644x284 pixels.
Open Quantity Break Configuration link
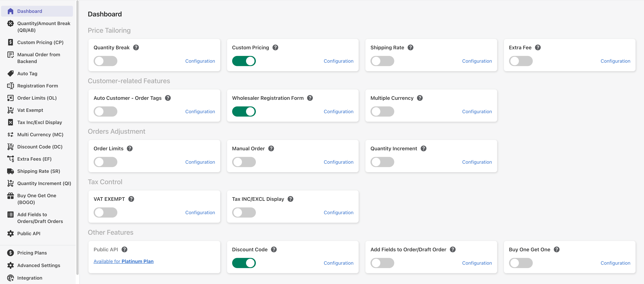200,61
